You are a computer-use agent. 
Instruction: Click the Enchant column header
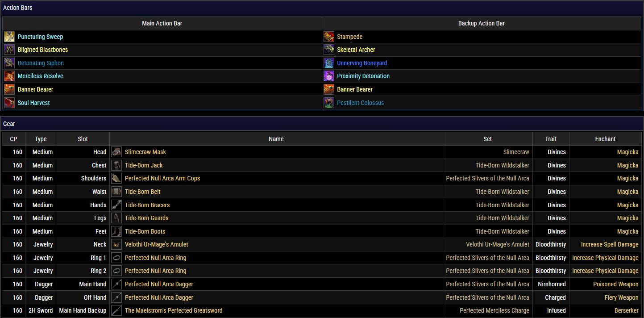pyautogui.click(x=605, y=139)
